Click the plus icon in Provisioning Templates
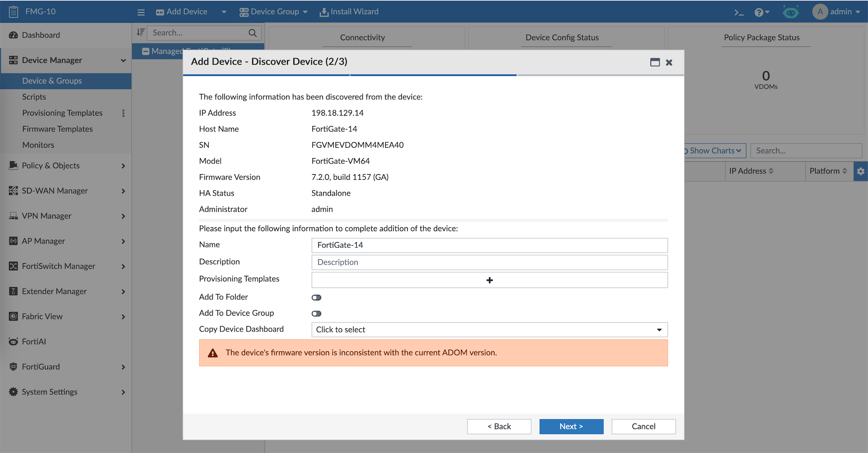 489,280
